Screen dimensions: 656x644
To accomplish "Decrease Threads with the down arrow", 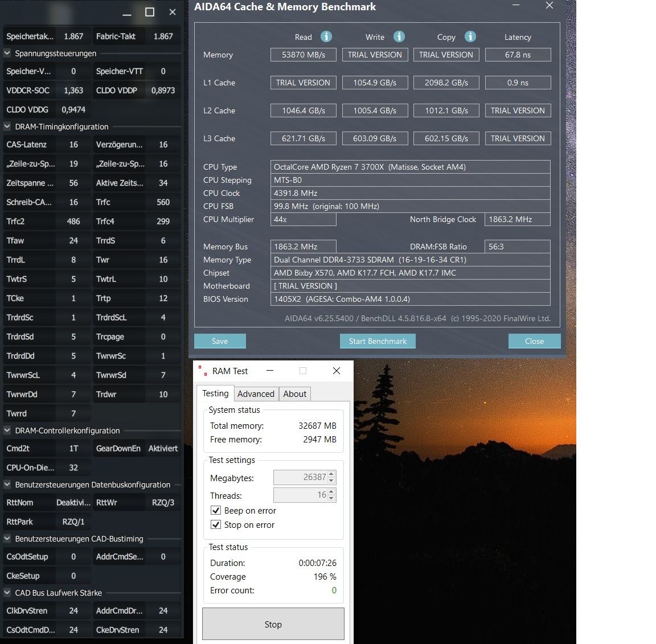I will (x=331, y=498).
